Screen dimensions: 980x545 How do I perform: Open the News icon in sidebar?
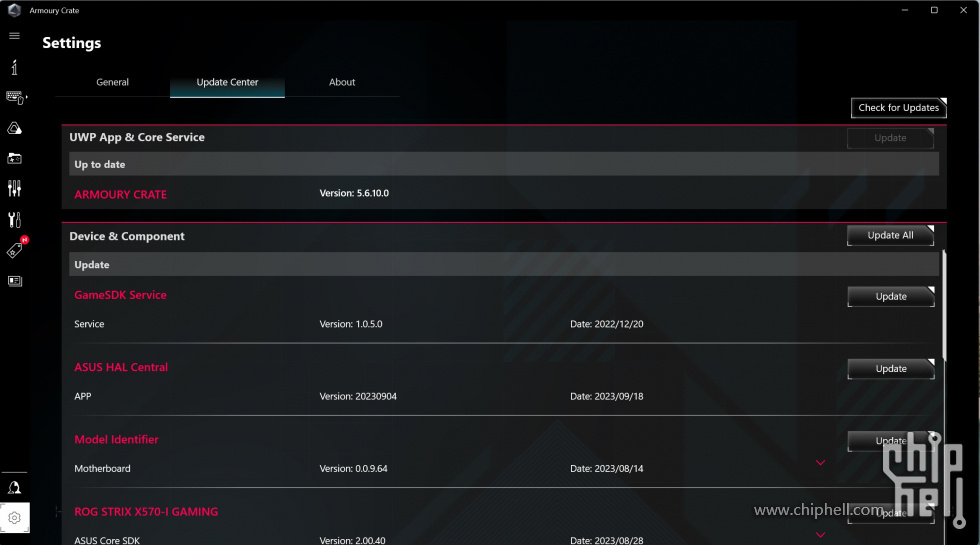point(14,281)
